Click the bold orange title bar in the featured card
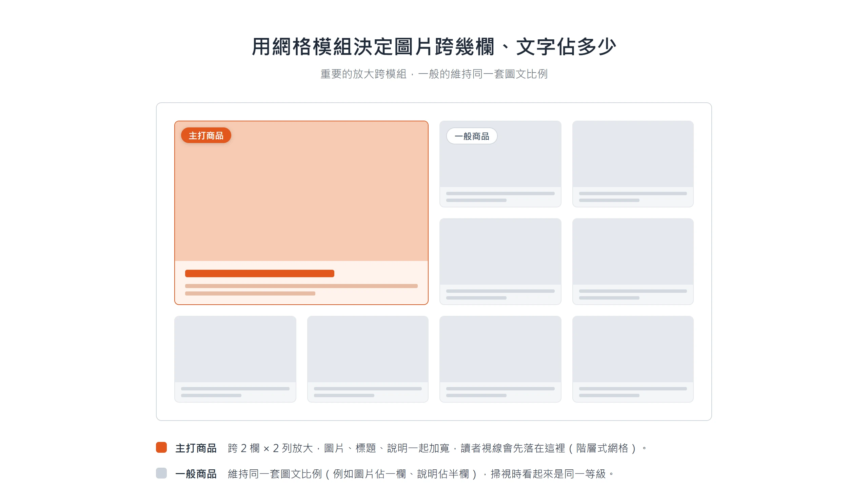The width and height of the screenshot is (868, 488). [260, 273]
